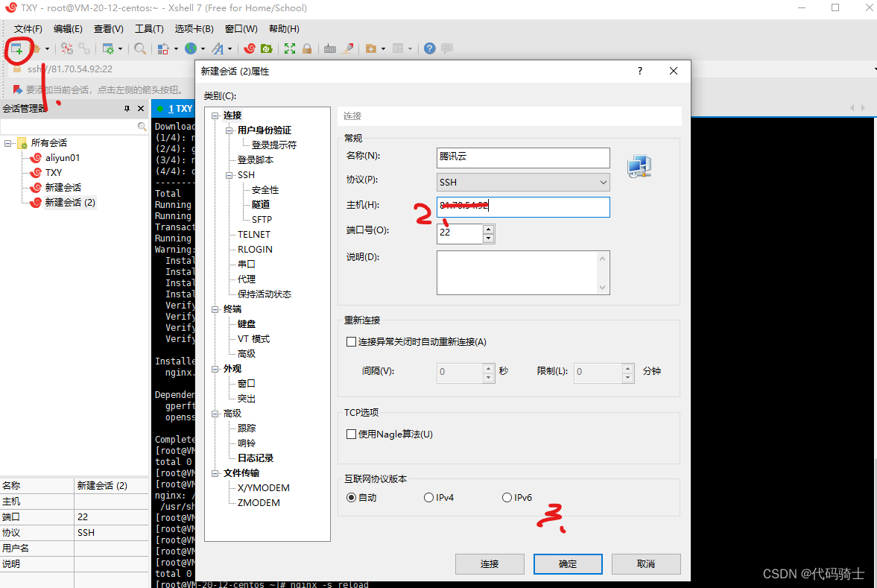
Task: Click the keyboard key-mapping icon
Action: point(330,48)
